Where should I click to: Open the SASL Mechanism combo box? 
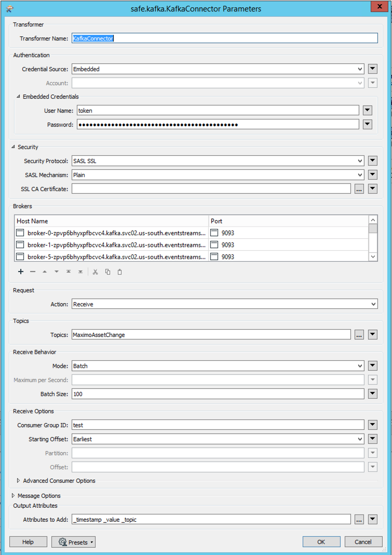(x=218, y=175)
